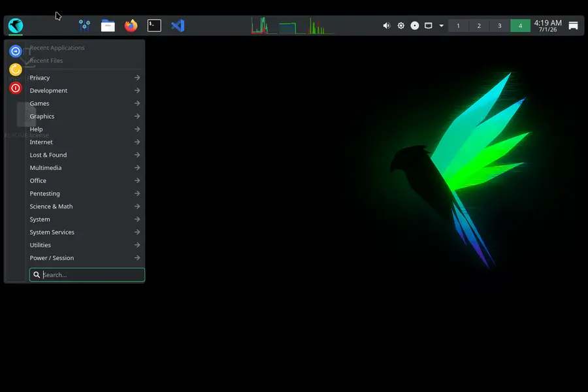Open the Games category
This screenshot has width=588, height=392.
pyautogui.click(x=85, y=103)
